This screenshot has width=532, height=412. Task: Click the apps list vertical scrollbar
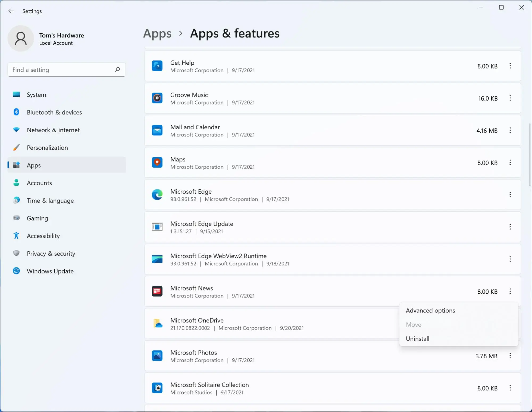(530, 155)
